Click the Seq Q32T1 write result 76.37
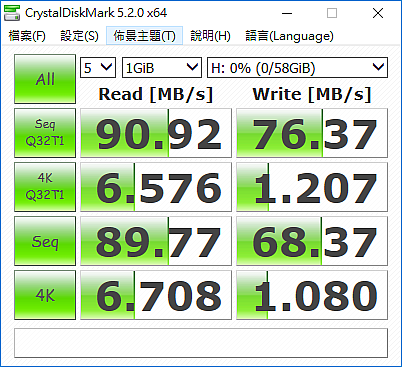Image resolution: width=402 pixels, height=367 pixels. [x=312, y=133]
